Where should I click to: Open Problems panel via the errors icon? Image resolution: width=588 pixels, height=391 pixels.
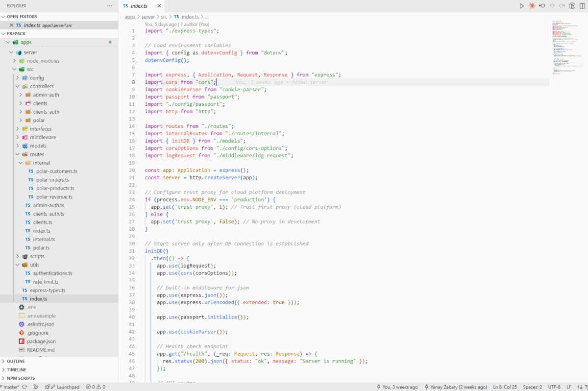(x=89, y=387)
